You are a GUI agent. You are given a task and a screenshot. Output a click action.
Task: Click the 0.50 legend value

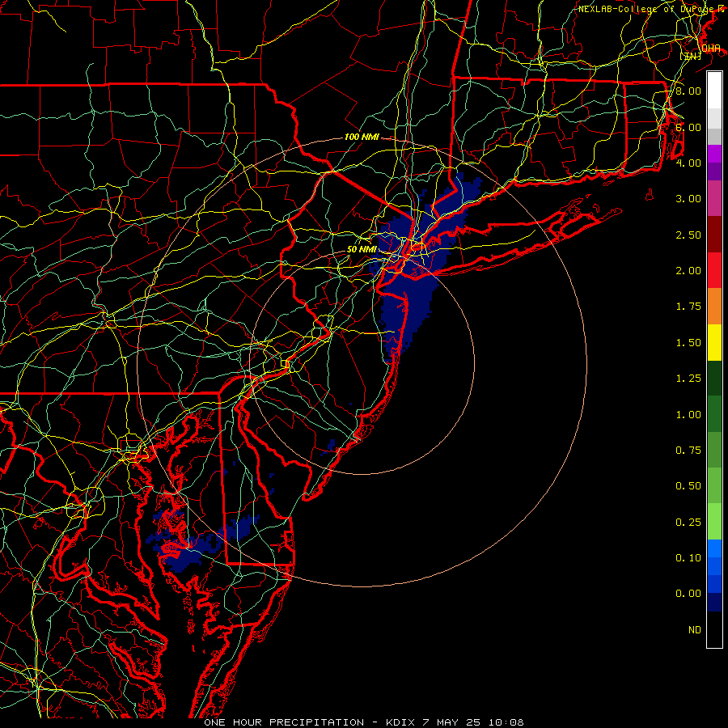(688, 486)
